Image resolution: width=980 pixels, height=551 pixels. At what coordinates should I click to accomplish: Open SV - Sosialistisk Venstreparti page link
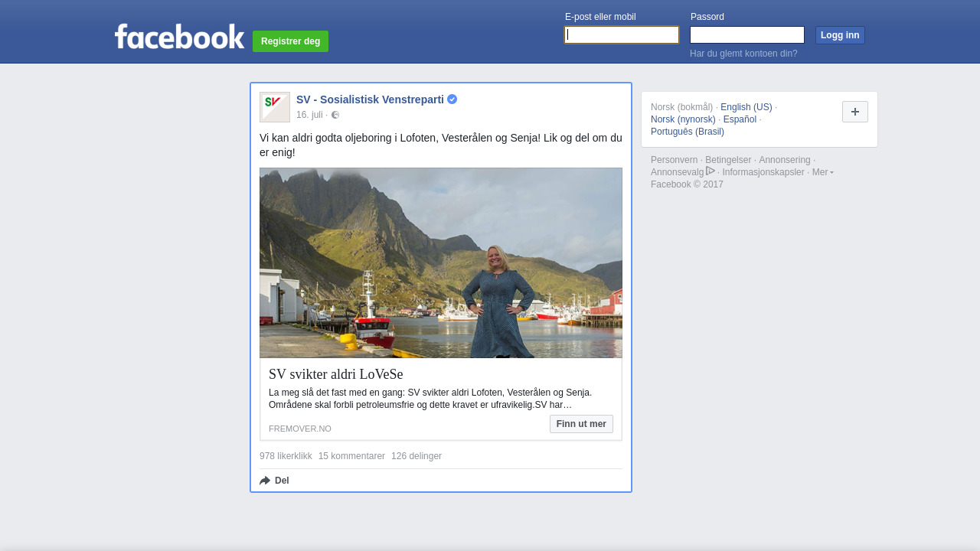coord(370,99)
